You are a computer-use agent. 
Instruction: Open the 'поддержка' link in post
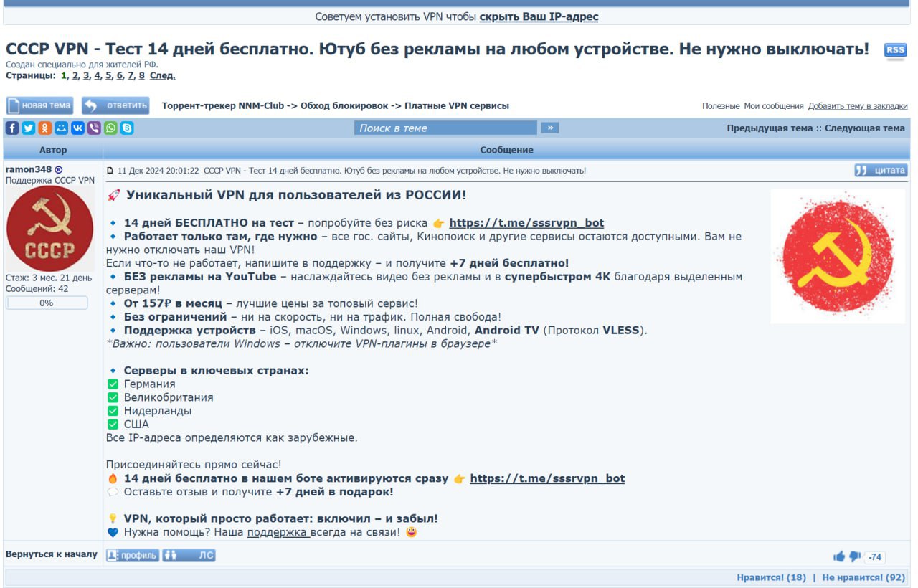coord(278,532)
